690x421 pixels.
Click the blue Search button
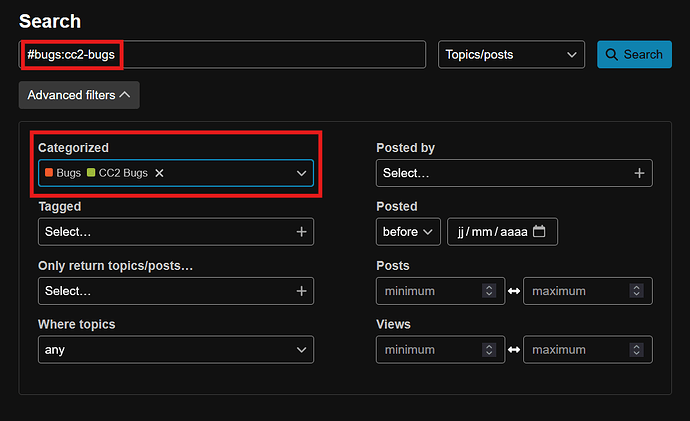634,55
